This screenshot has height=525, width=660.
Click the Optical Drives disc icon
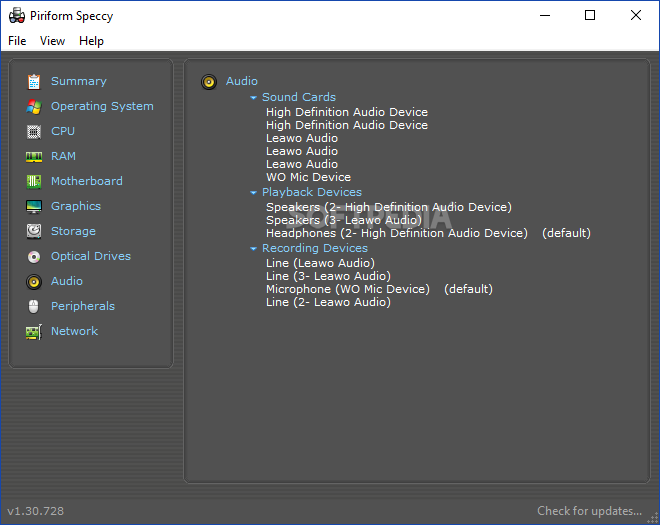point(34,256)
